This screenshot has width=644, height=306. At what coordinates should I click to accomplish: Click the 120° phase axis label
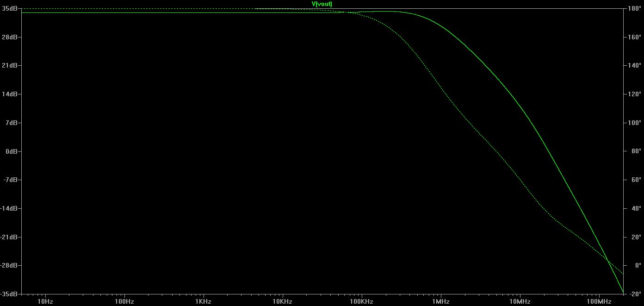coord(635,94)
